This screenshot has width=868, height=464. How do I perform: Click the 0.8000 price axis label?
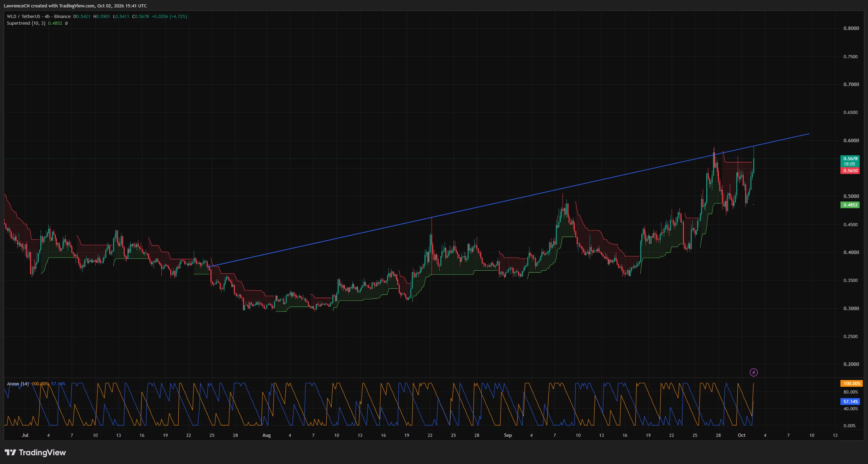(x=851, y=28)
